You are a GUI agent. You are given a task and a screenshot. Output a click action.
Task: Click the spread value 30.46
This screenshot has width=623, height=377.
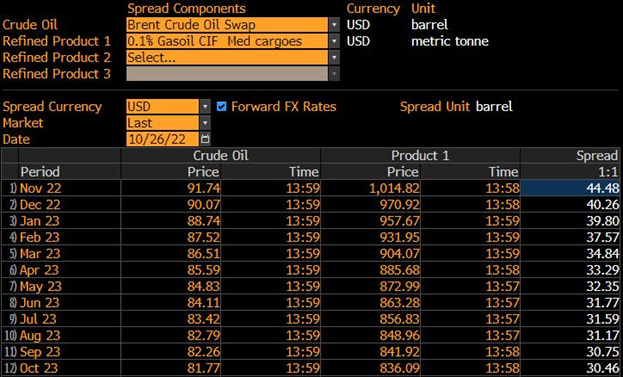point(602,368)
